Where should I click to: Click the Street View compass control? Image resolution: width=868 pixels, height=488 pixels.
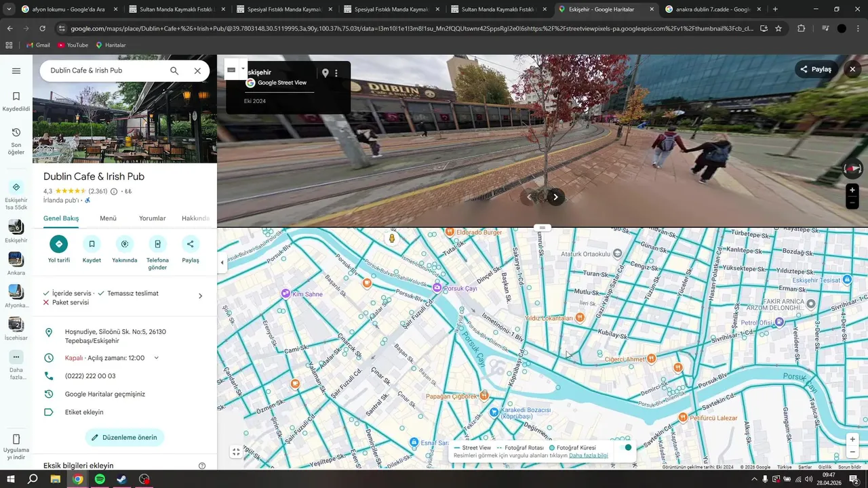[852, 168]
